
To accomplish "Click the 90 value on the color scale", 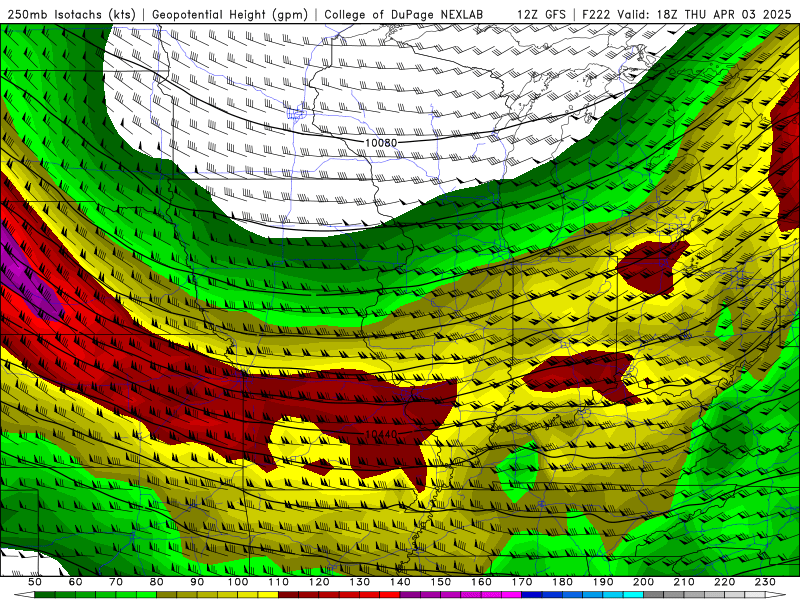I will point(197,582).
